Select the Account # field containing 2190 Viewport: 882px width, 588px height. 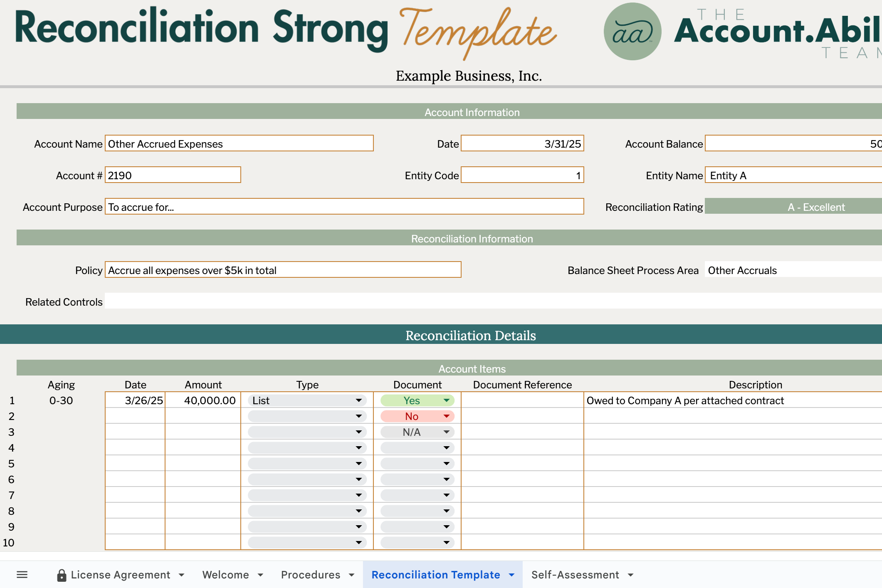172,175
